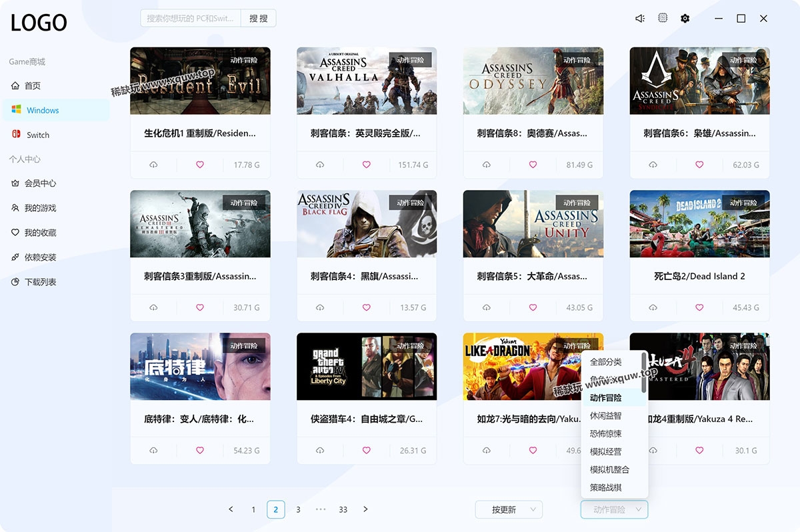This screenshot has height=532, width=800.
Task: Click the pagination ellipsis jump button
Action: (321, 509)
